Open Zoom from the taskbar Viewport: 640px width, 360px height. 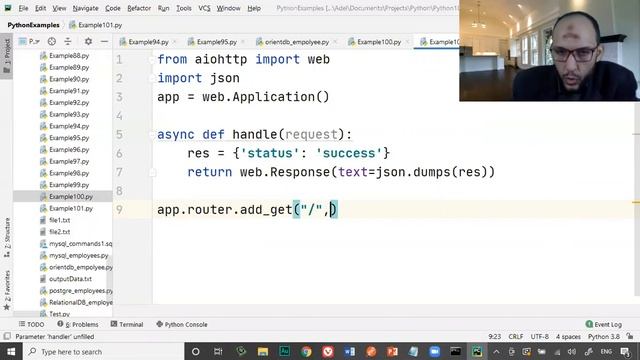click(x=435, y=351)
